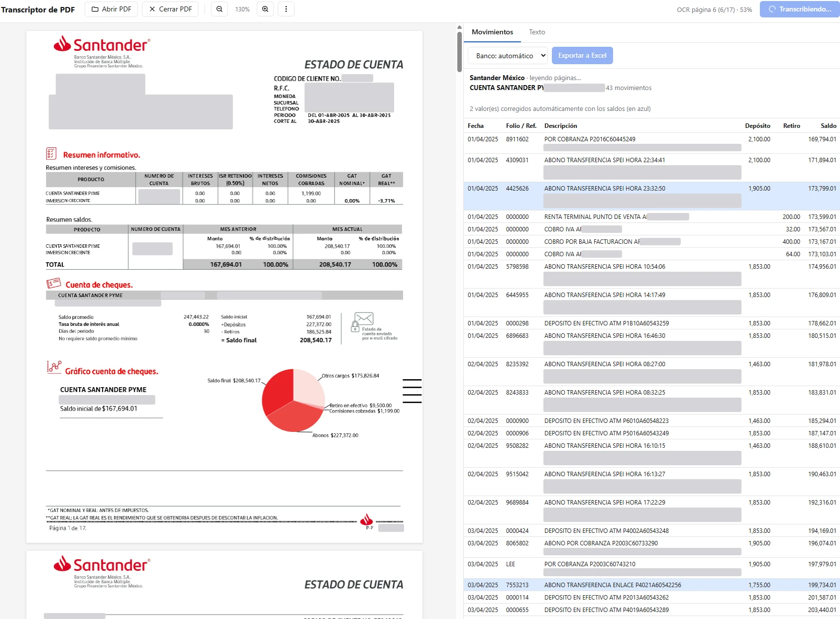Click the scrollbar up arrow
The height and width of the screenshot is (619, 840).
[x=459, y=27]
